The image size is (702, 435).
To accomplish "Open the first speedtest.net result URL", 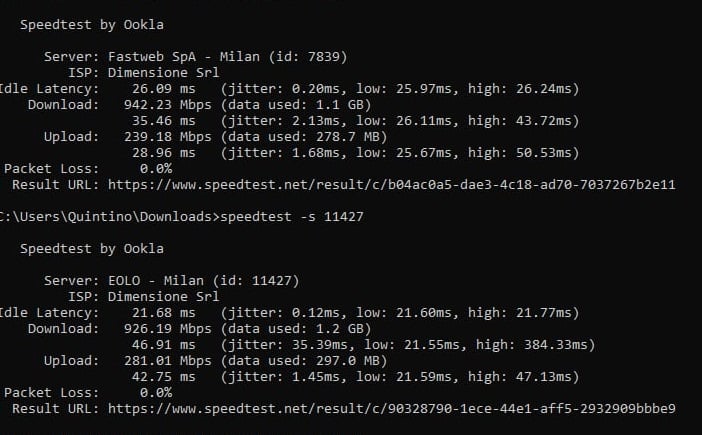I will pyautogui.click(x=391, y=185).
